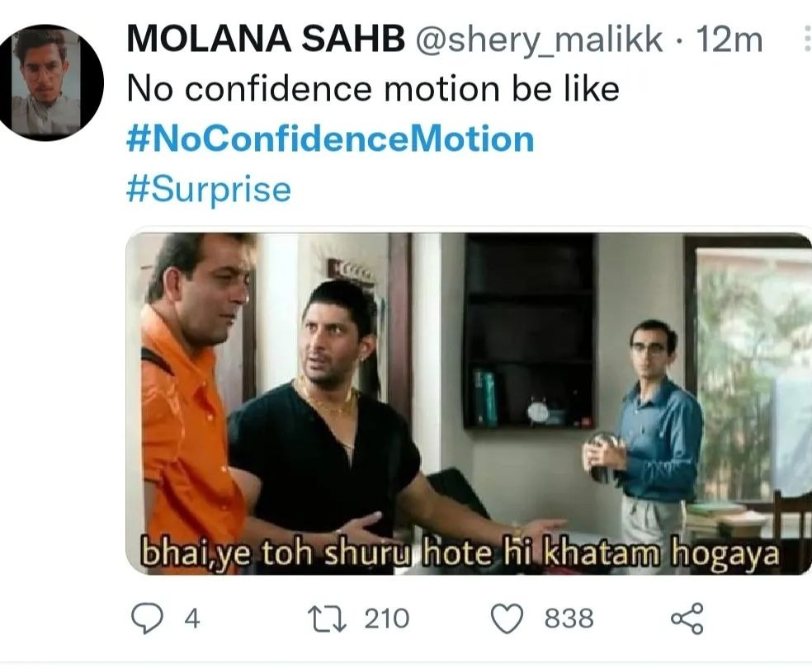Tap the share icon below the tweet
Screen dimensions: 812x668
(x=687, y=619)
